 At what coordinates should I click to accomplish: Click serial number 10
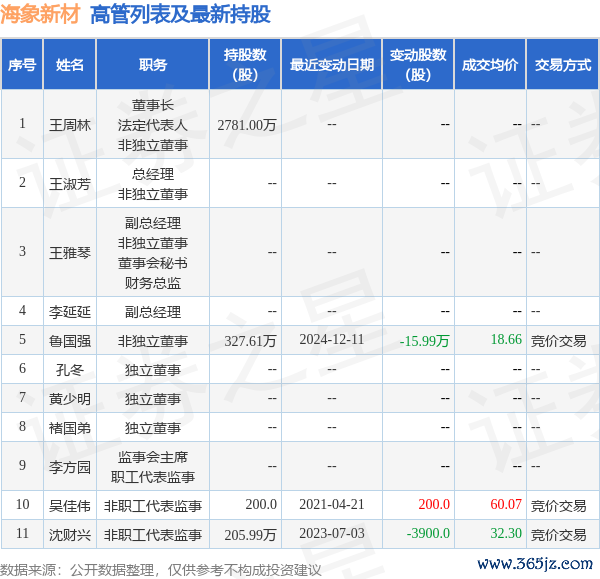[22, 504]
